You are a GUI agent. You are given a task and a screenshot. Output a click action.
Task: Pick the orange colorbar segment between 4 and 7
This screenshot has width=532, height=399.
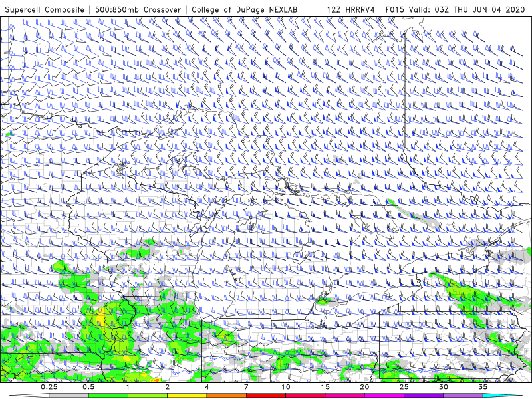(x=226, y=396)
